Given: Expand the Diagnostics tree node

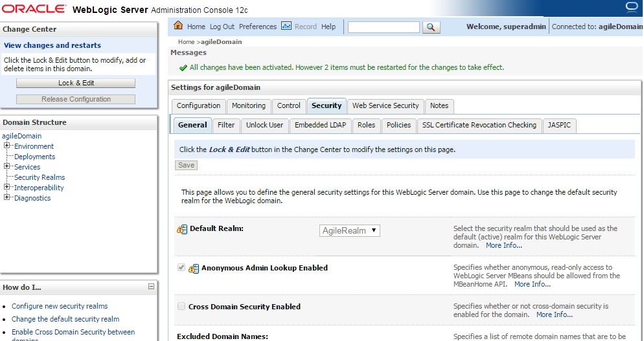Looking at the screenshot, I should [6, 197].
